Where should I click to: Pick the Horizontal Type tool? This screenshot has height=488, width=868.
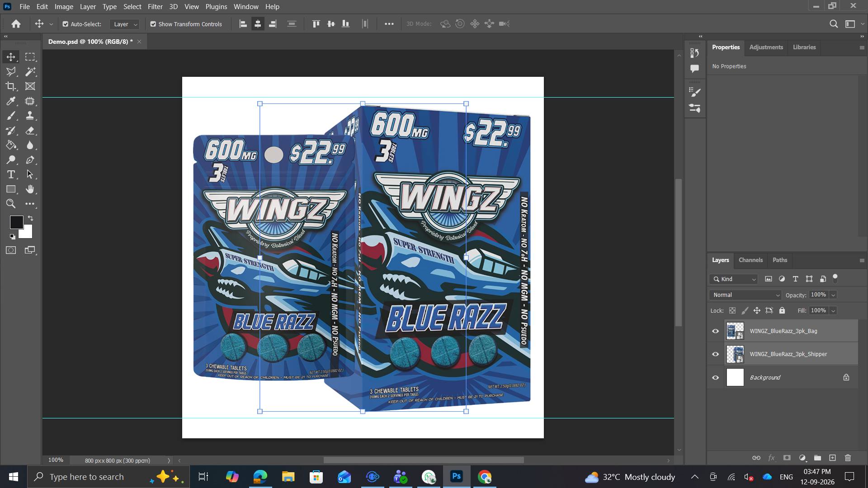11,174
